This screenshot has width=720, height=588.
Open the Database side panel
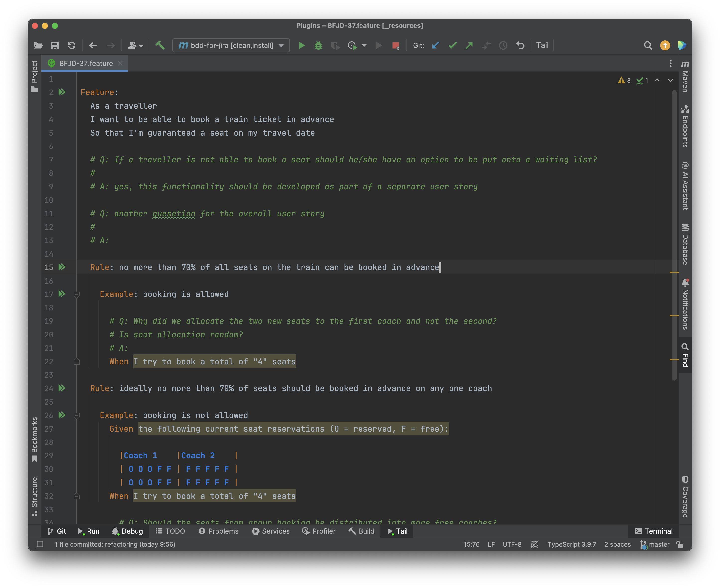click(685, 244)
